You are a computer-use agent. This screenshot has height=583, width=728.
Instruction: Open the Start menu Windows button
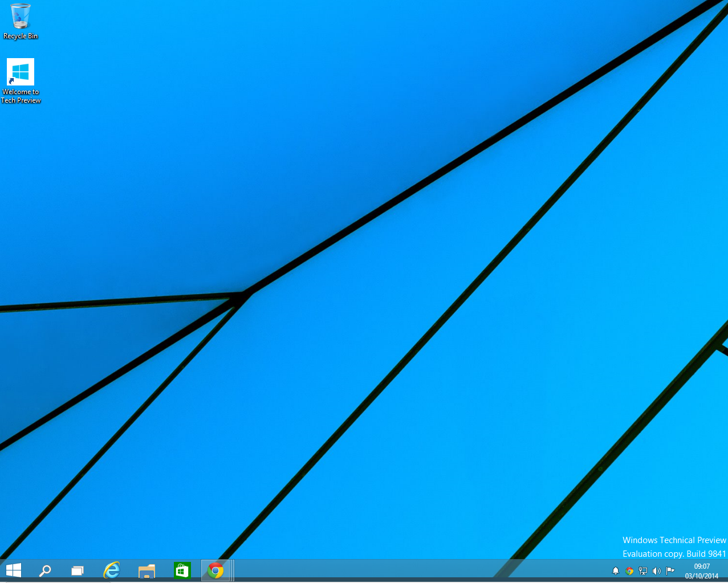click(13, 570)
